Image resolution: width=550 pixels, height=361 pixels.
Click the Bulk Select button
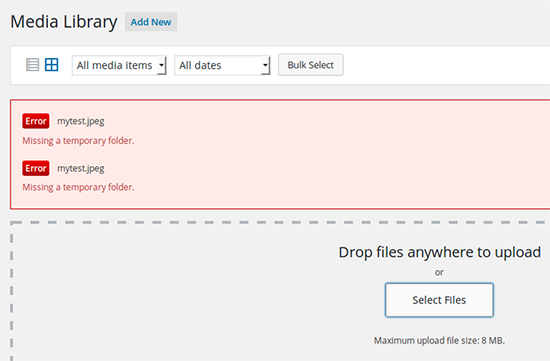point(311,65)
